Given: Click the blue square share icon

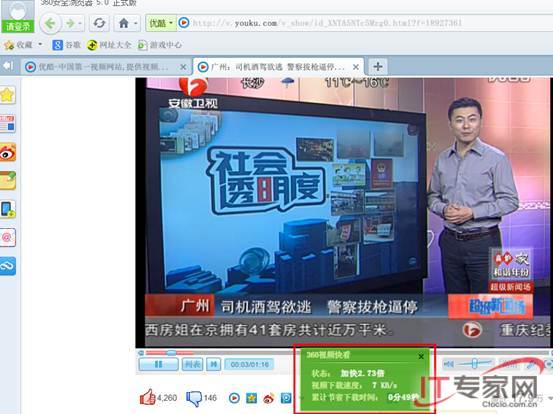Looking at the screenshot, I should [286, 398].
